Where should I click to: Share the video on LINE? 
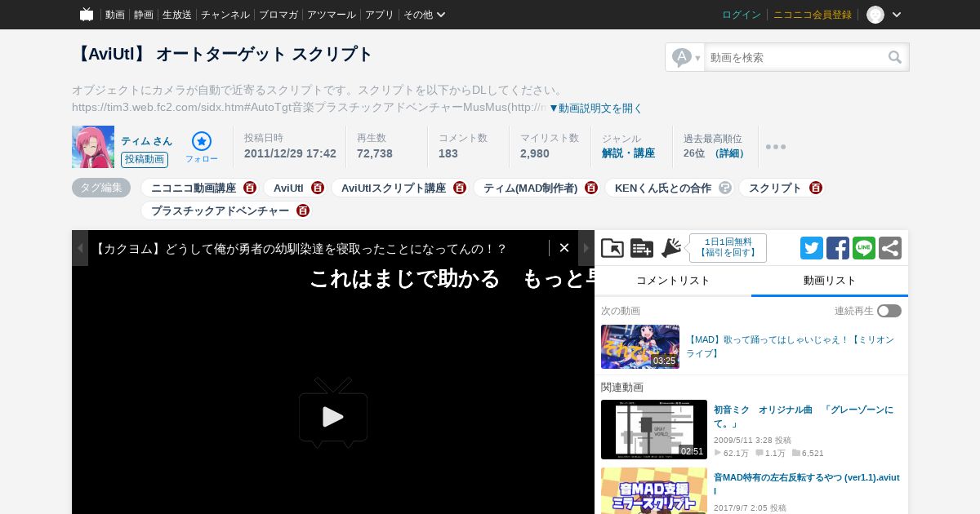(x=864, y=248)
